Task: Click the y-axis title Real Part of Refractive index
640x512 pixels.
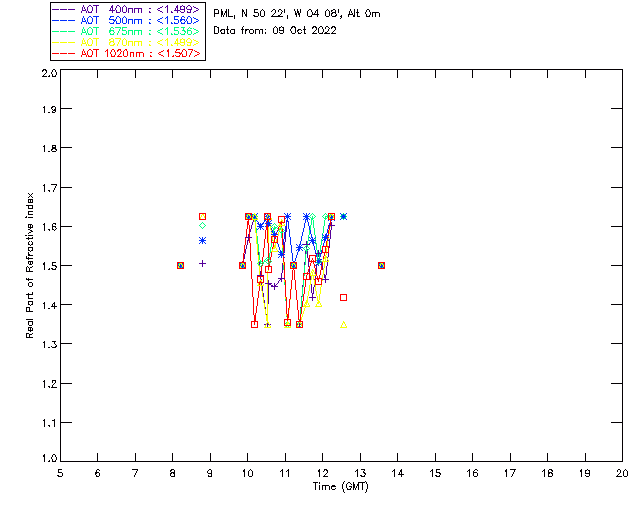Action: click(x=30, y=265)
